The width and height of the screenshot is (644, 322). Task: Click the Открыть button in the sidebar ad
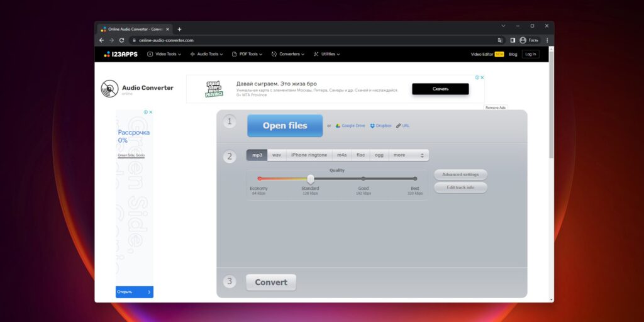pos(135,292)
